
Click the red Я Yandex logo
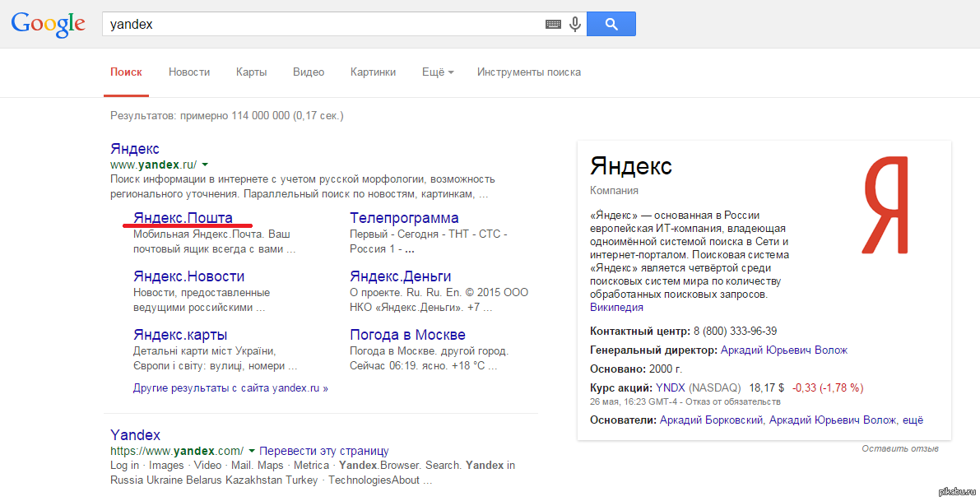click(886, 205)
